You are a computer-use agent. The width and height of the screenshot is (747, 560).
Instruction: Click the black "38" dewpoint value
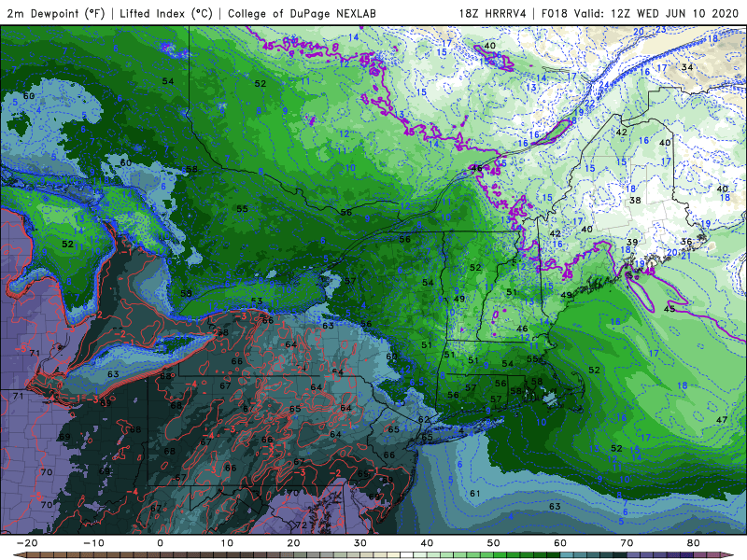(x=635, y=201)
